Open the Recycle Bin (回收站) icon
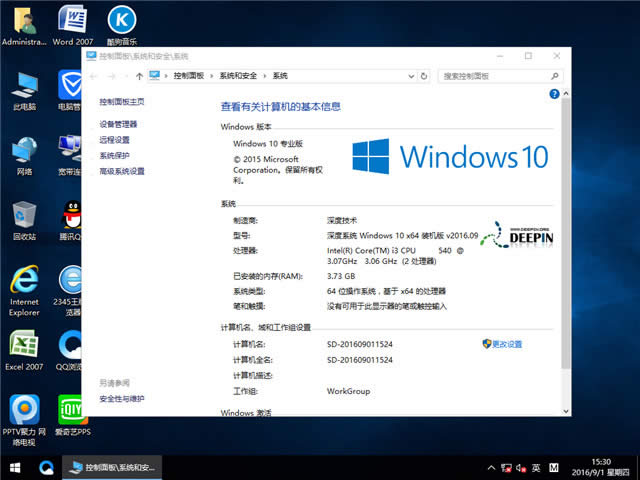This screenshot has height=480, width=640. click(x=24, y=217)
